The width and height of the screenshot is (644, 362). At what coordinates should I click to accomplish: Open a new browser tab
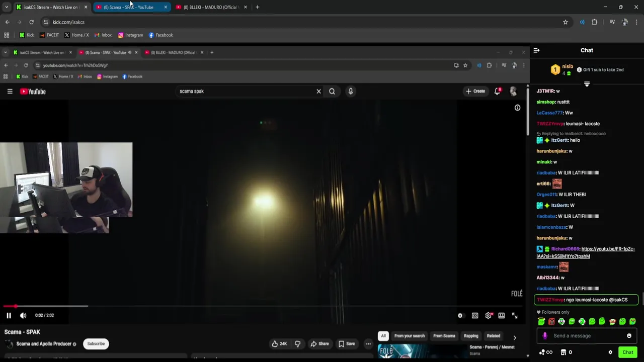click(257, 7)
